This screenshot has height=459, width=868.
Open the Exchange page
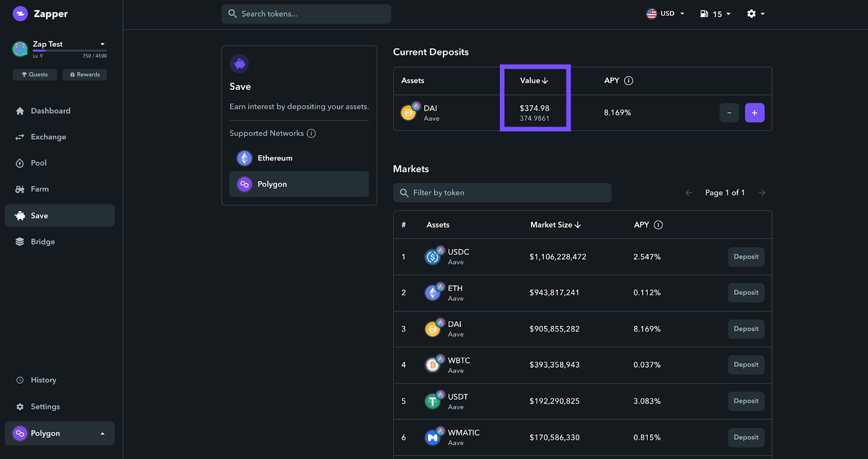coord(60,137)
